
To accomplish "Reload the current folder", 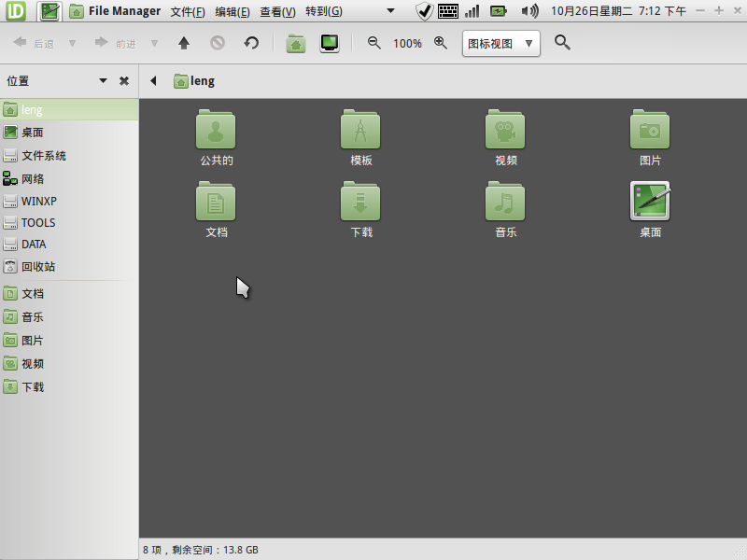I will (251, 43).
